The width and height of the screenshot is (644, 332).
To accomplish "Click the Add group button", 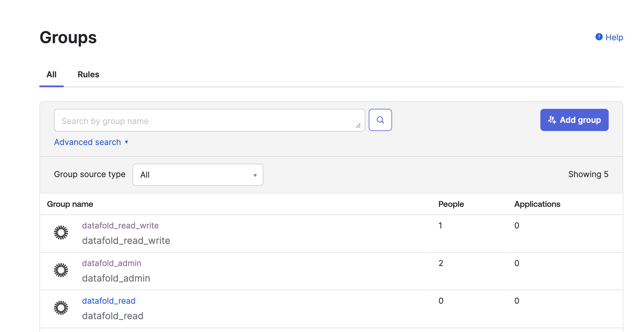I will 574,120.
